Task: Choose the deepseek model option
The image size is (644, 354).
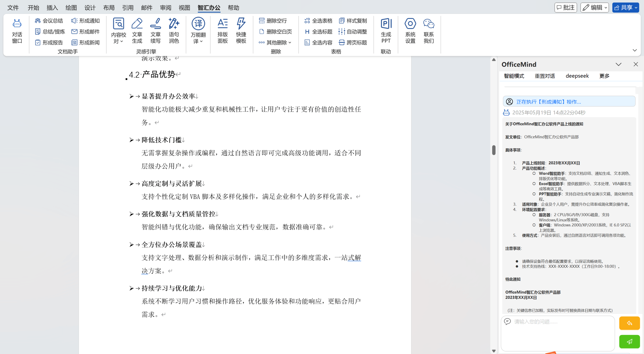Action: 577,76
